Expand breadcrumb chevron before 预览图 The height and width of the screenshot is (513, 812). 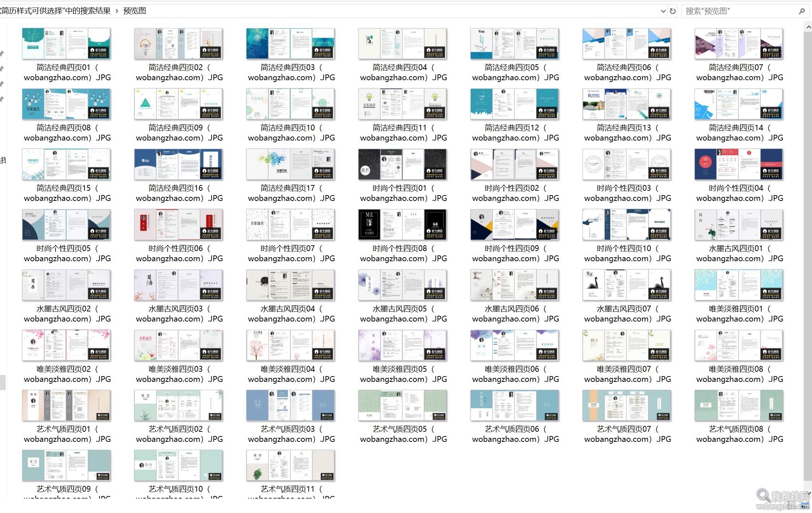coord(117,11)
